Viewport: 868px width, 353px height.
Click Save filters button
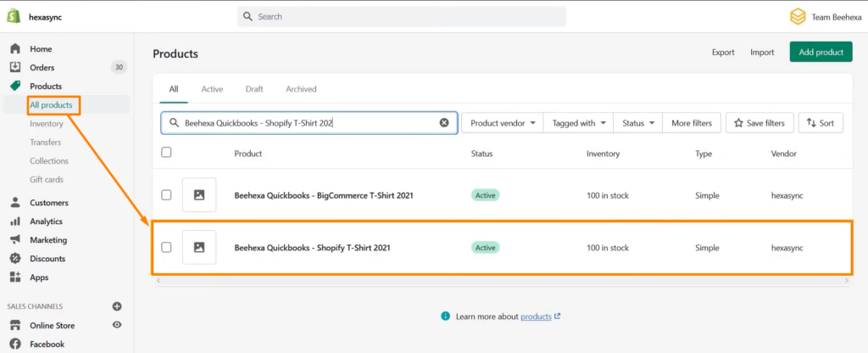click(759, 123)
